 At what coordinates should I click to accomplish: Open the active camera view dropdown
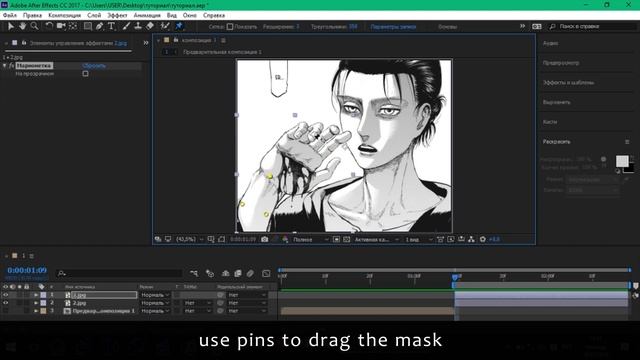376,239
